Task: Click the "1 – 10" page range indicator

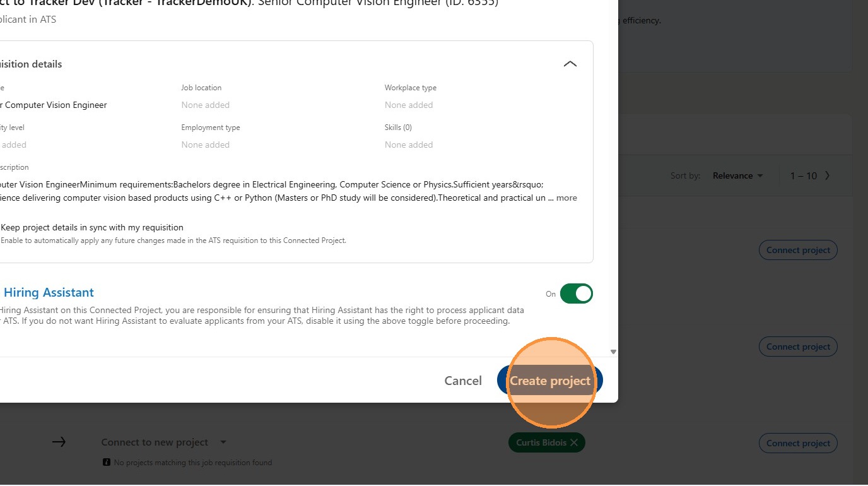Action: pyautogui.click(x=803, y=175)
